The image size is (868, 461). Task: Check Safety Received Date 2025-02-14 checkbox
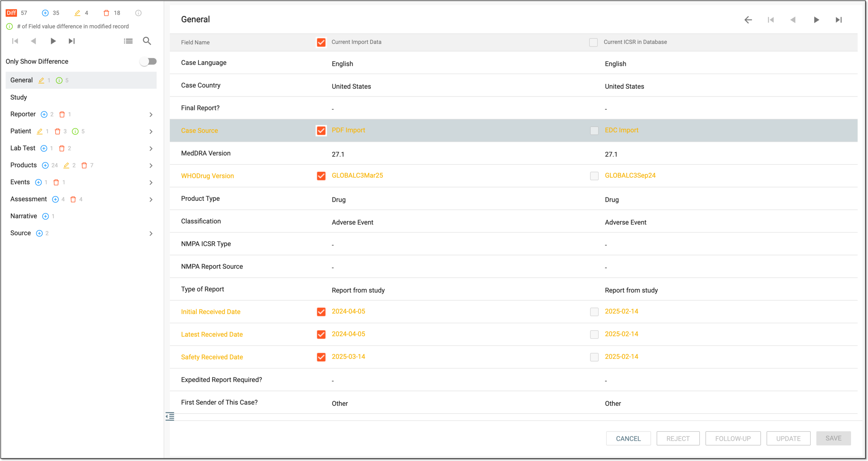(x=594, y=357)
